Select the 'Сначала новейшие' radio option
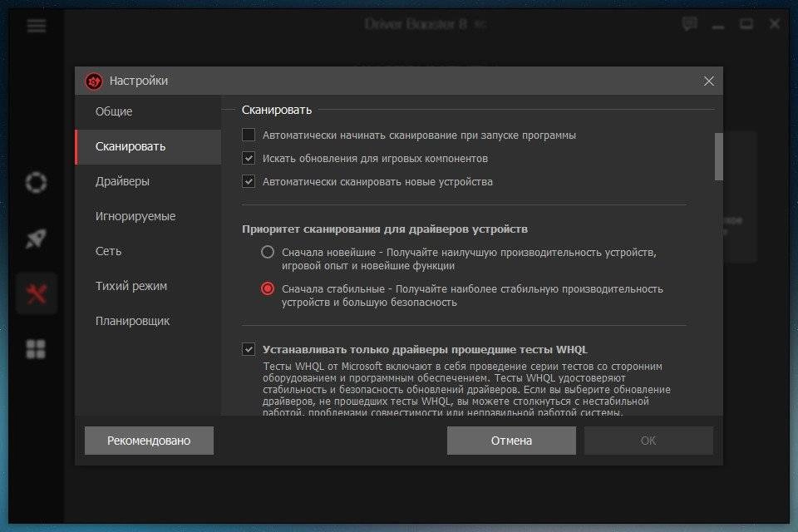 tap(268, 252)
